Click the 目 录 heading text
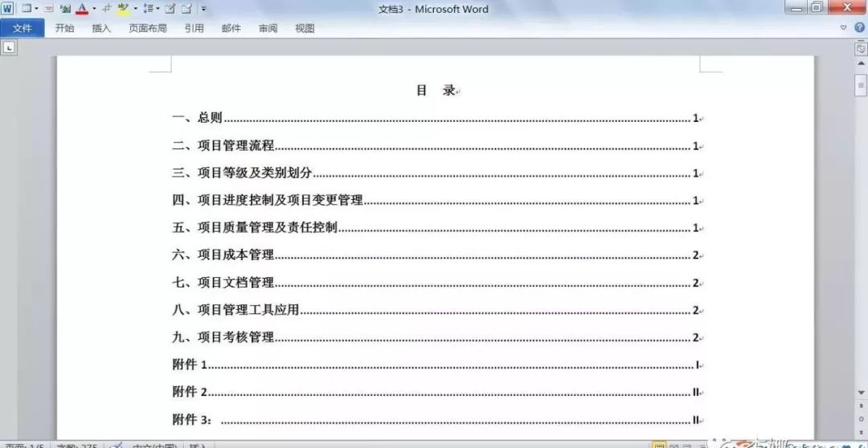Image resolution: width=868 pixels, height=448 pixels. tap(436, 91)
